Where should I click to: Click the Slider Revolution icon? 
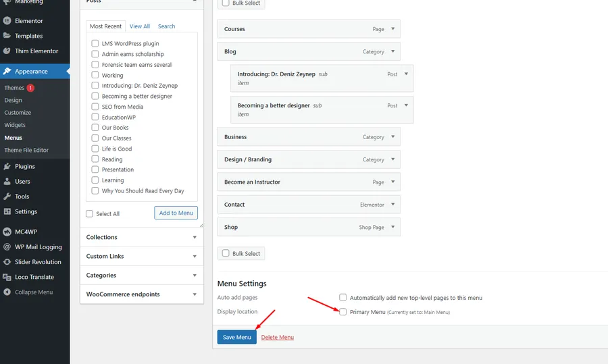point(7,262)
